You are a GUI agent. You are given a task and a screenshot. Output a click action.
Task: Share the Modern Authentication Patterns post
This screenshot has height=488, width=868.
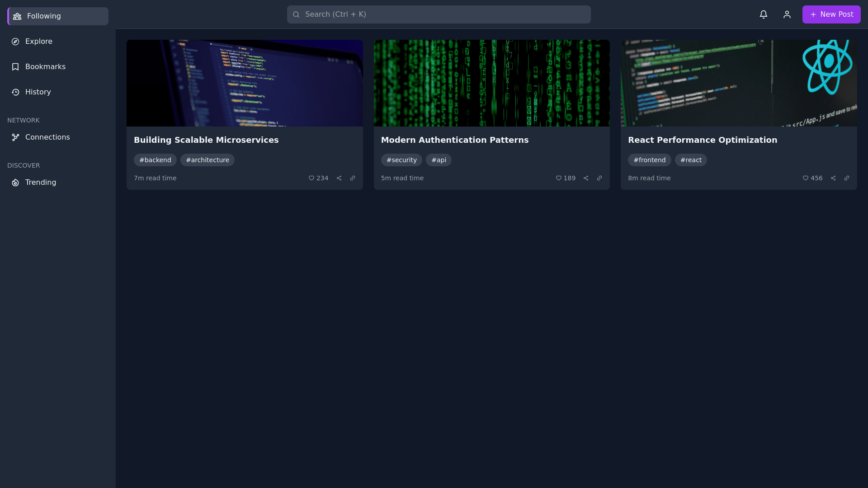pos(585,178)
